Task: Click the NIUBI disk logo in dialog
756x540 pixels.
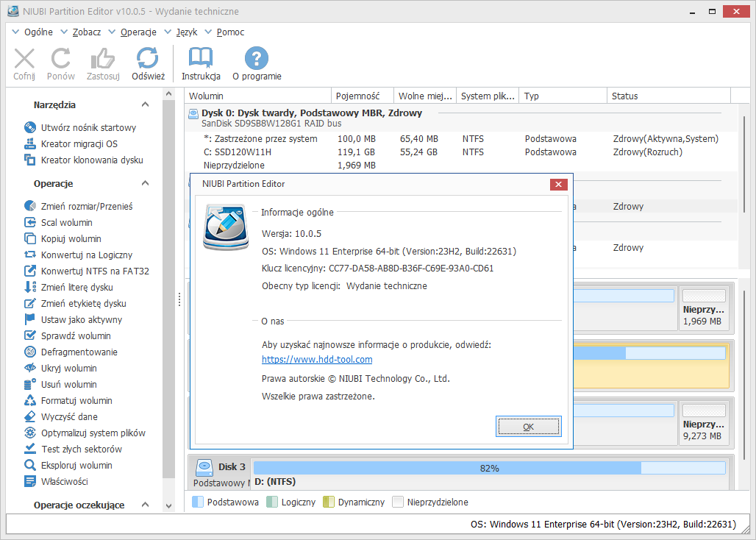Action: click(x=226, y=227)
